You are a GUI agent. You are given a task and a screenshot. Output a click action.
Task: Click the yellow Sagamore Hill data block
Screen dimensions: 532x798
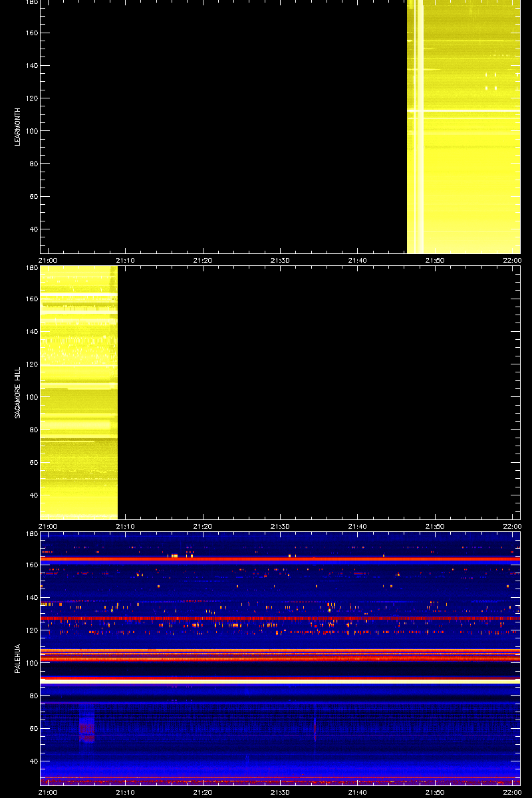[79, 392]
